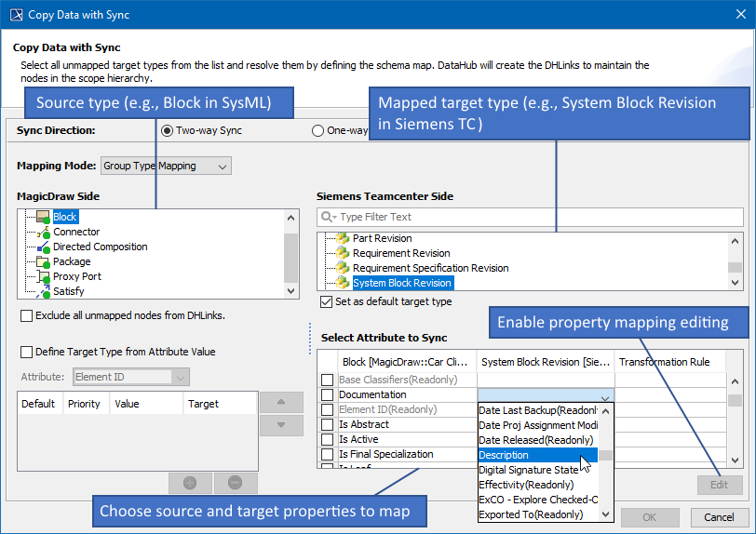Click the add (plus) rule button
This screenshot has height=534, width=756.
[190, 483]
